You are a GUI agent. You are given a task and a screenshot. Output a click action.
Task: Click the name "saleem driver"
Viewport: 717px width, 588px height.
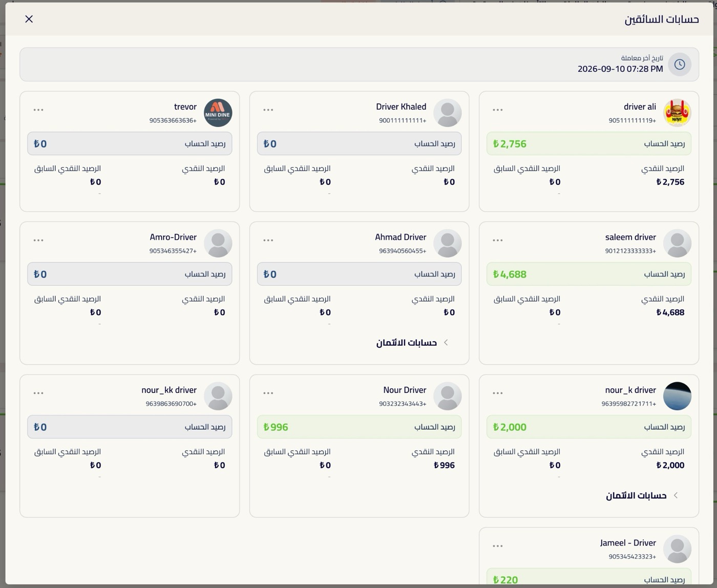pyautogui.click(x=630, y=237)
